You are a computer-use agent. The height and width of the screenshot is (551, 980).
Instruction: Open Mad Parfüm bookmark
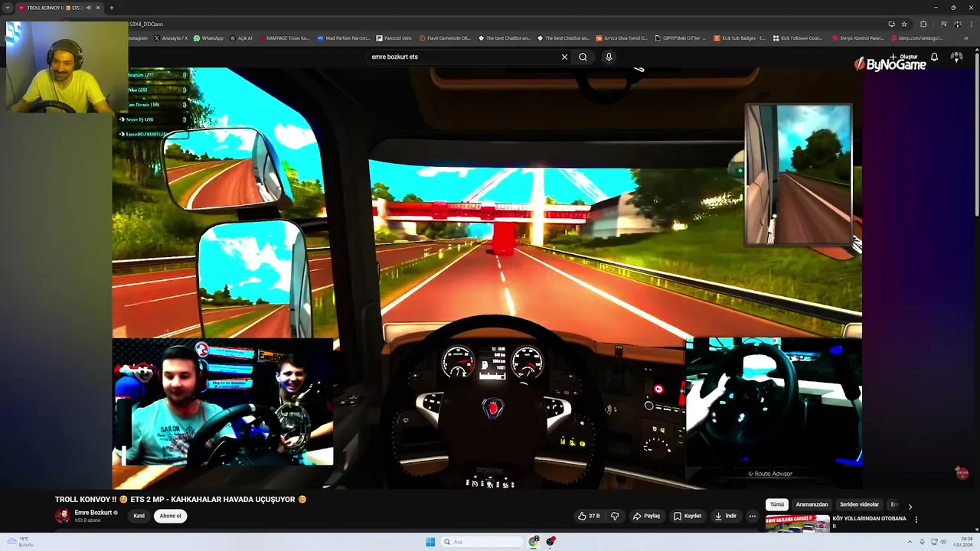[x=343, y=38]
